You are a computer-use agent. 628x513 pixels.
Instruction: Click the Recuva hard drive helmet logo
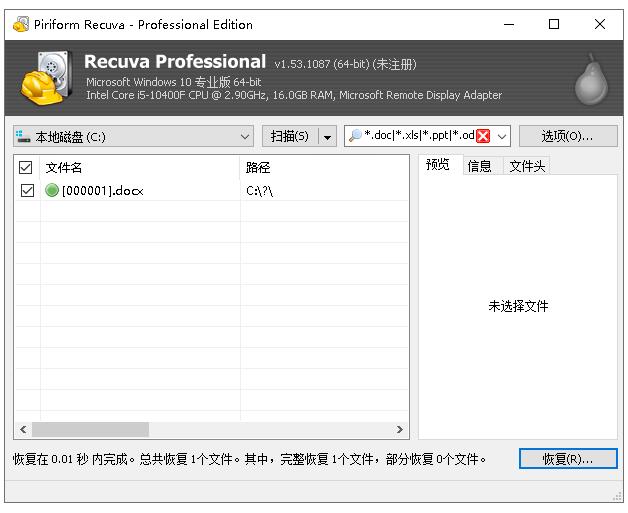coord(46,78)
